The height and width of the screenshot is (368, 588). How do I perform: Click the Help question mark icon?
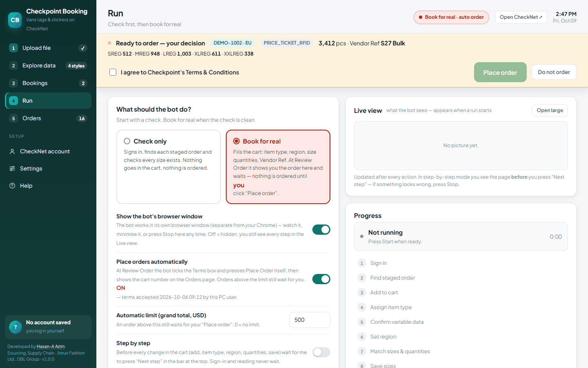click(x=12, y=186)
